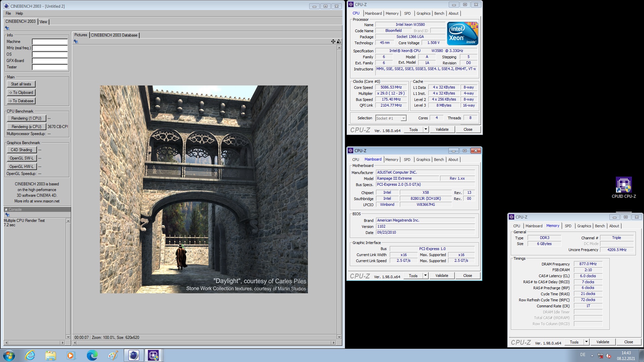Switch to CINEBENCH via its taskbar icon
Image resolution: width=644 pixels, height=362 pixels.
coord(133,355)
